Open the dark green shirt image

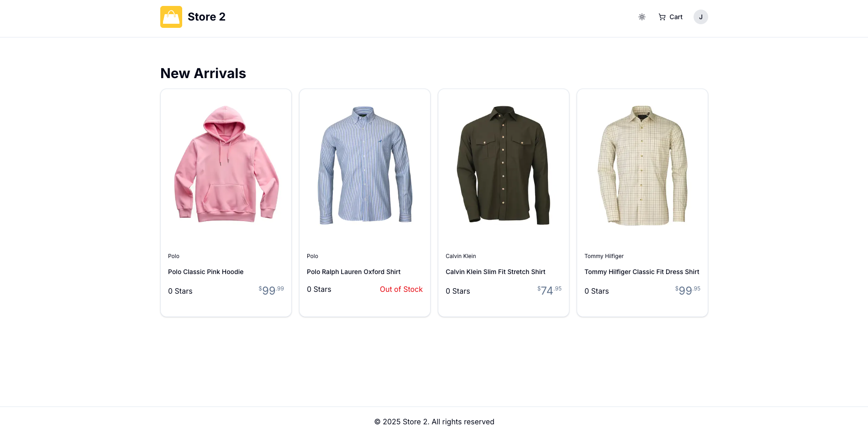pyautogui.click(x=504, y=165)
